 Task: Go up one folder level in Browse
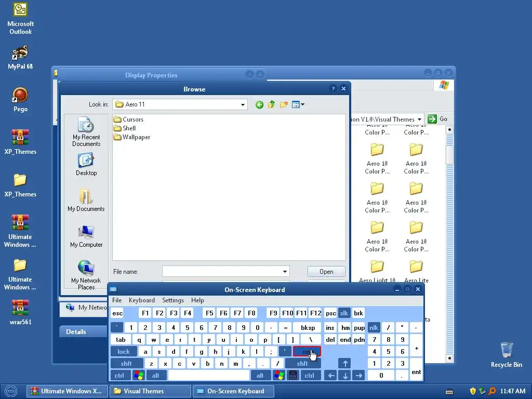(271, 104)
